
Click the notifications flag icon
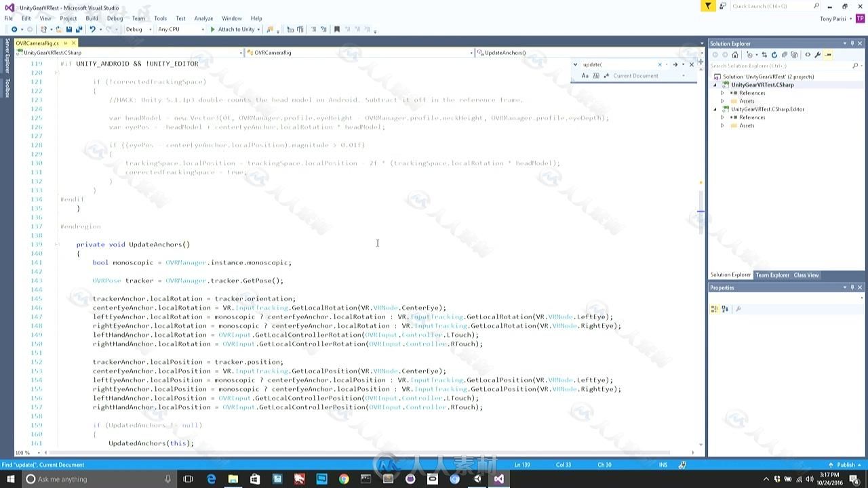pyautogui.click(x=708, y=6)
